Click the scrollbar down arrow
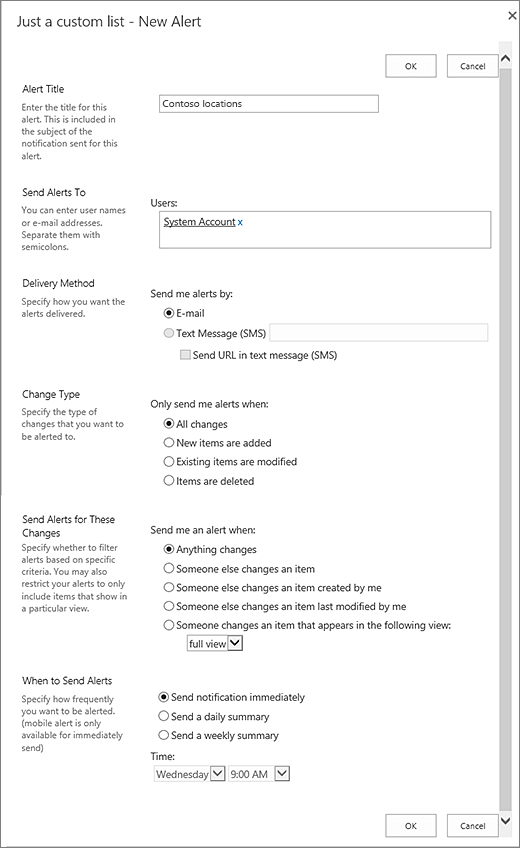Image resolution: width=520 pixels, height=848 pixels. point(505,820)
